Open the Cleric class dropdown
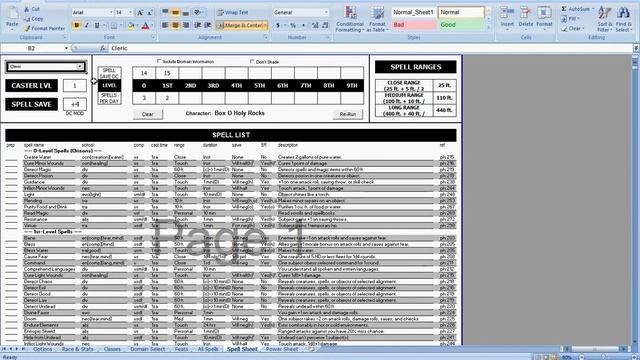 pyautogui.click(x=80, y=67)
